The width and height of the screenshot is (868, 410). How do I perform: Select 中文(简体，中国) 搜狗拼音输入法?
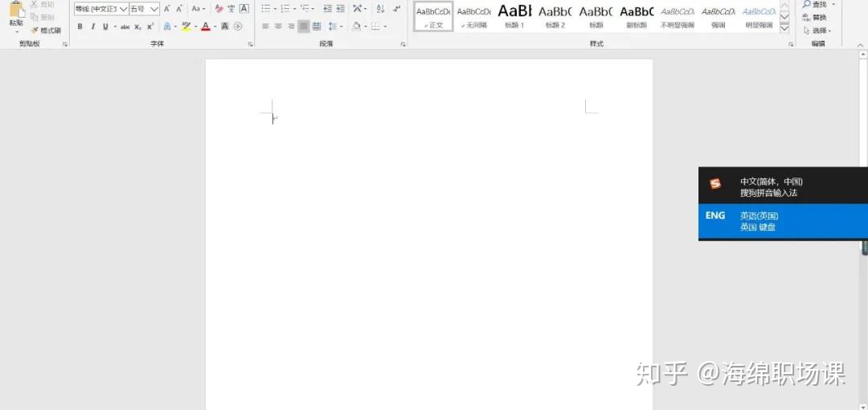783,186
